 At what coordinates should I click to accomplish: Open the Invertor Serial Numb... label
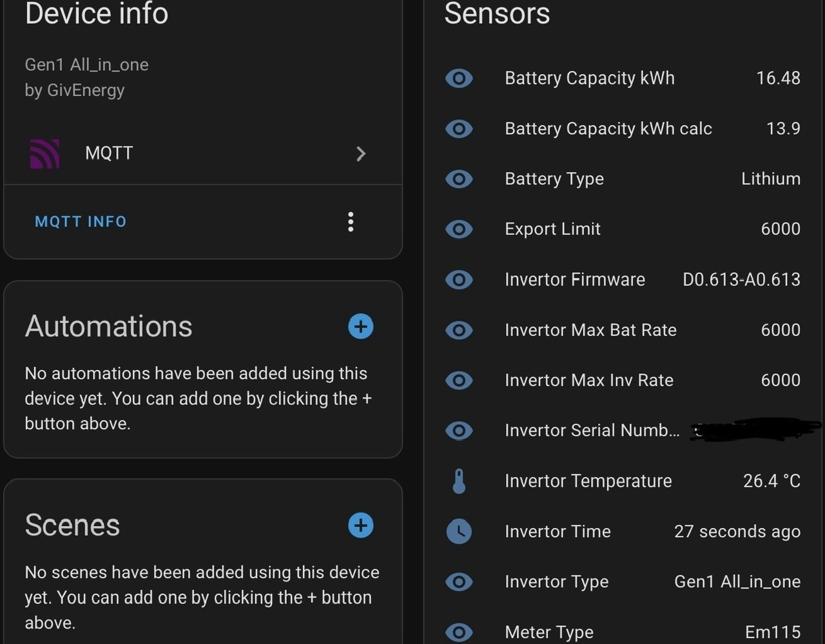tap(592, 431)
